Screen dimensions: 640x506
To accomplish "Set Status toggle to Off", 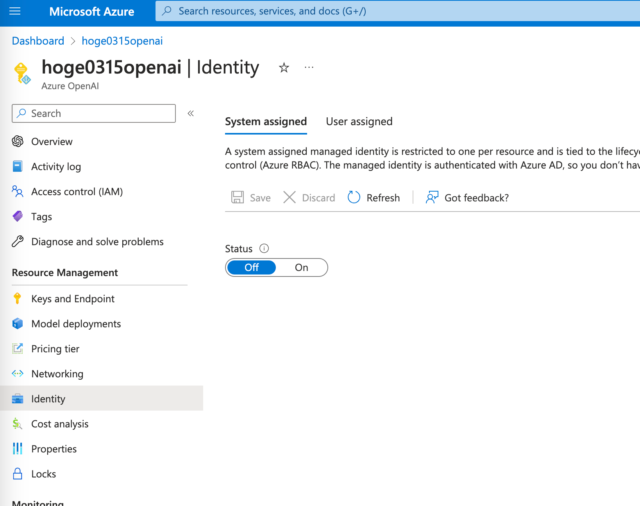I will pyautogui.click(x=251, y=268).
